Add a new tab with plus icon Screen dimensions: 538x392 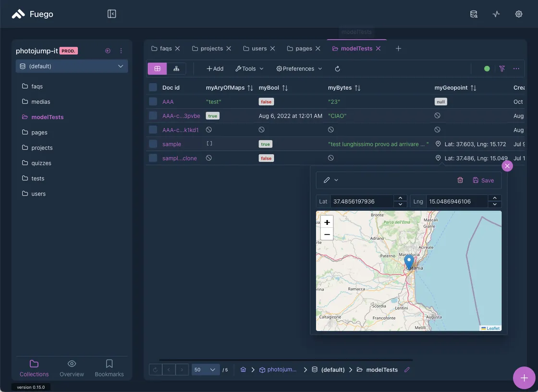[398, 49]
